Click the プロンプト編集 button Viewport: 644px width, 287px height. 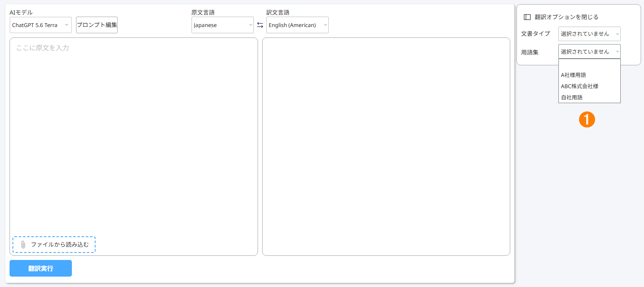click(97, 25)
